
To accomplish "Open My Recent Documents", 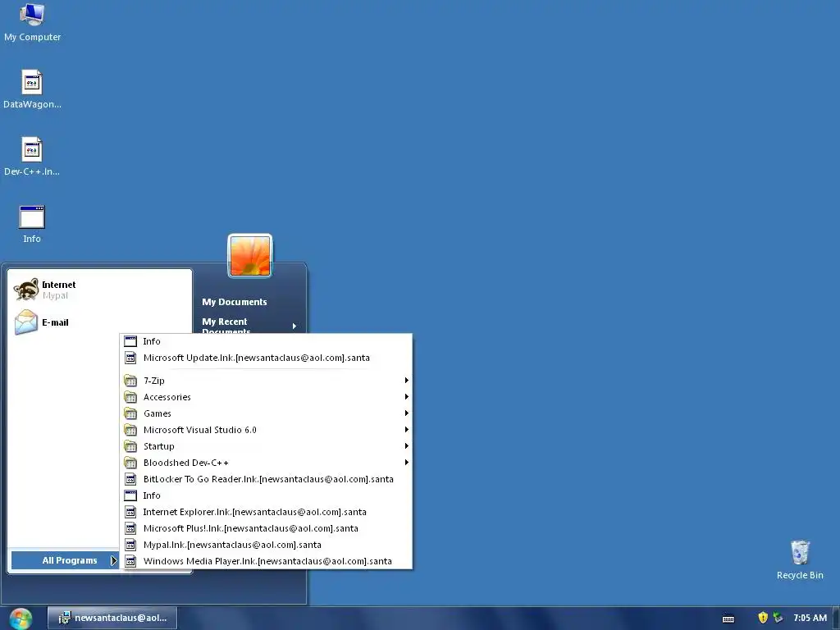I will point(249,326).
